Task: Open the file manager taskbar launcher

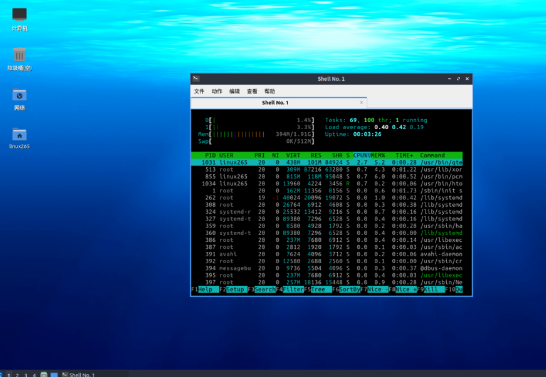Action: pyautogui.click(x=44, y=375)
